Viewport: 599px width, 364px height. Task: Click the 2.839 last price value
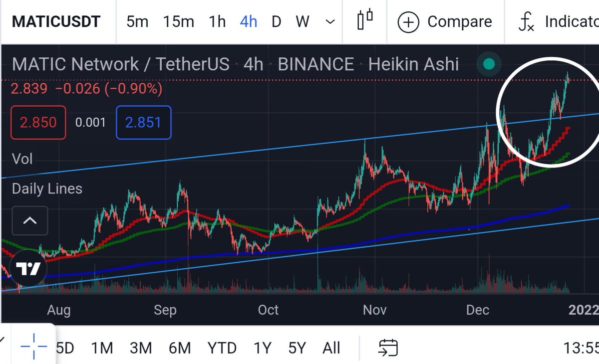29,89
